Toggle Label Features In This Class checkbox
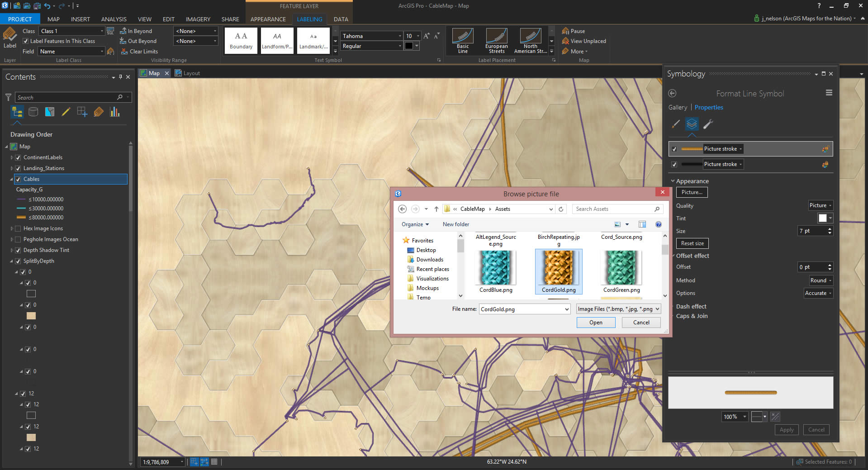Image resolution: width=868 pixels, height=470 pixels. tap(26, 41)
